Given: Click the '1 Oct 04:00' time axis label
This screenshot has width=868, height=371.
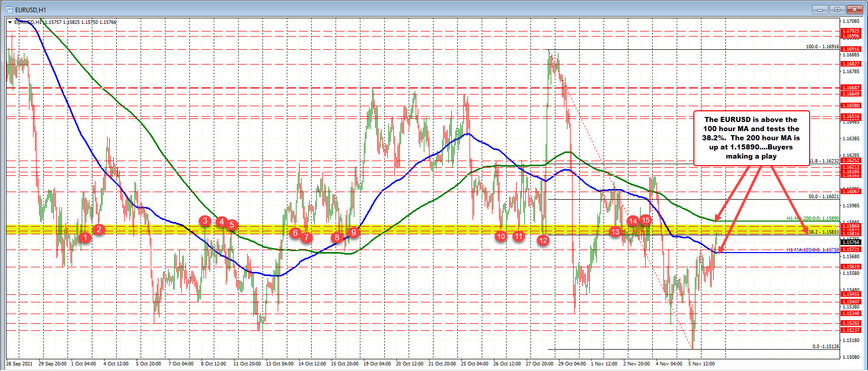Looking at the screenshot, I should [x=84, y=364].
